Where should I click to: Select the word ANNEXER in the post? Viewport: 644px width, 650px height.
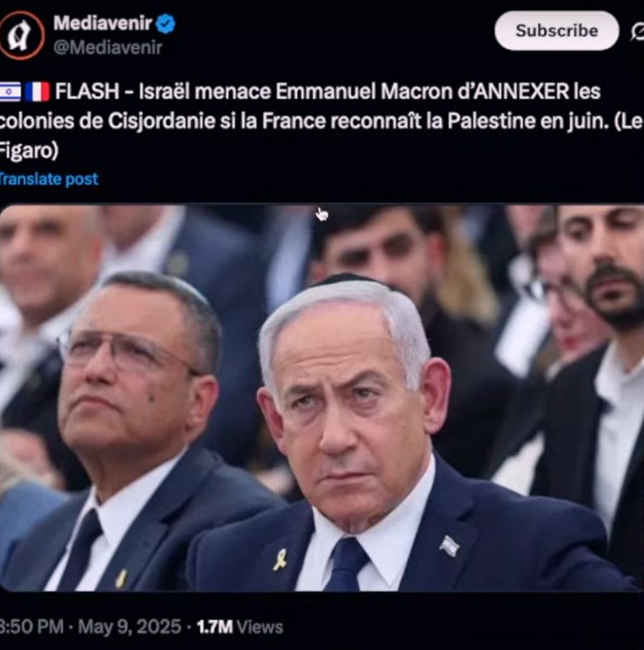(521, 91)
